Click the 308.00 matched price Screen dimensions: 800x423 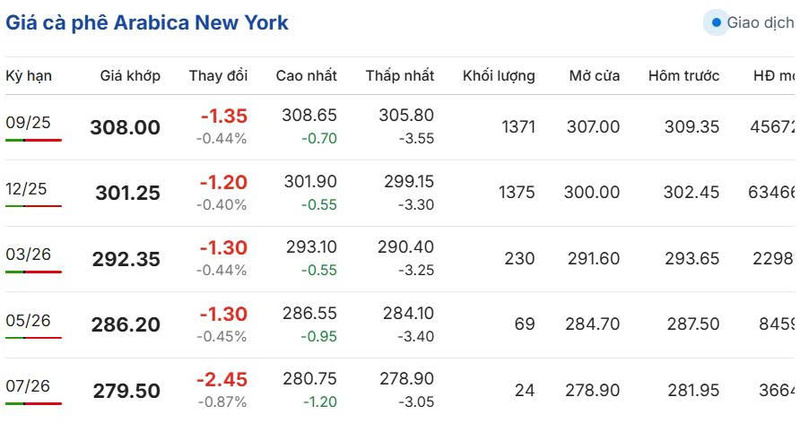point(125,127)
